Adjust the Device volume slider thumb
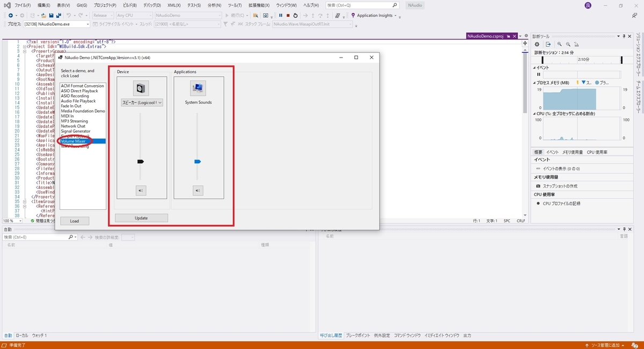 pos(141,161)
